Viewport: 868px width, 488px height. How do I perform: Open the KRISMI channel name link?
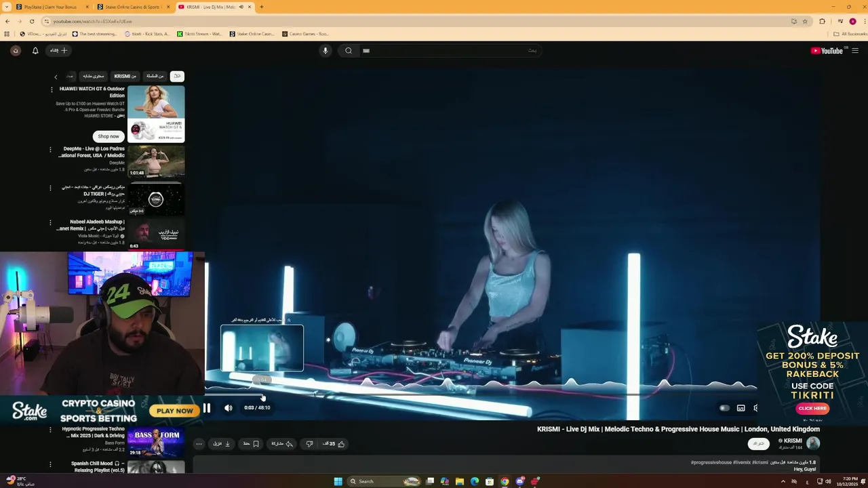(793, 441)
